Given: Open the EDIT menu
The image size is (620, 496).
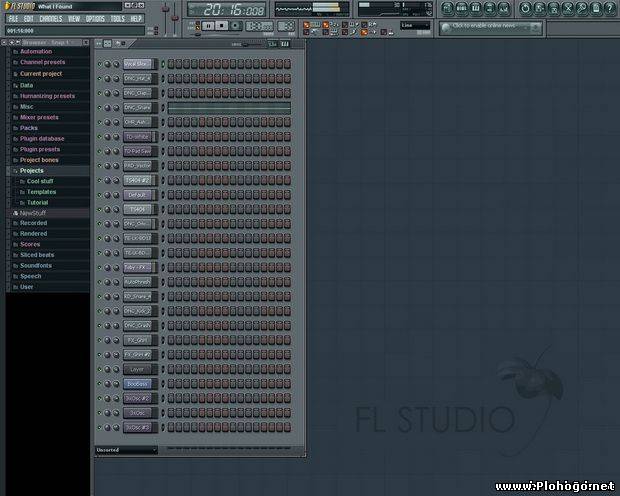Looking at the screenshot, I should pos(28,19).
